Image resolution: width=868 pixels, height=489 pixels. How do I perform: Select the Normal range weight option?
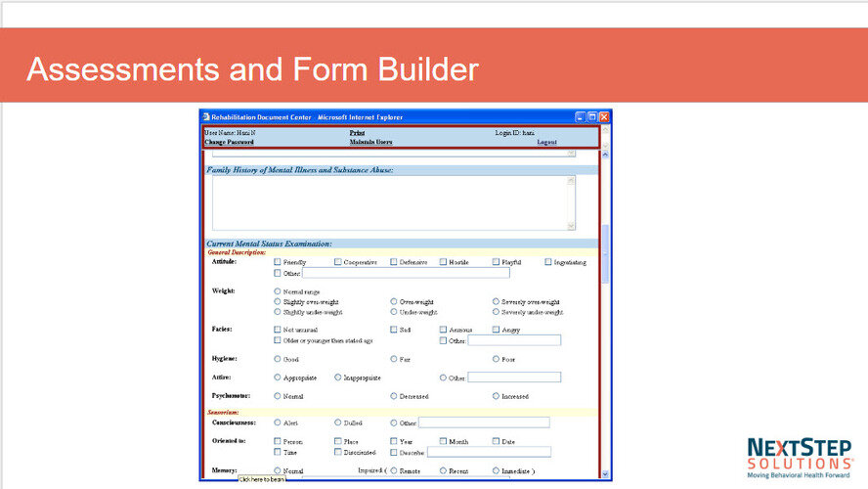coord(278,291)
